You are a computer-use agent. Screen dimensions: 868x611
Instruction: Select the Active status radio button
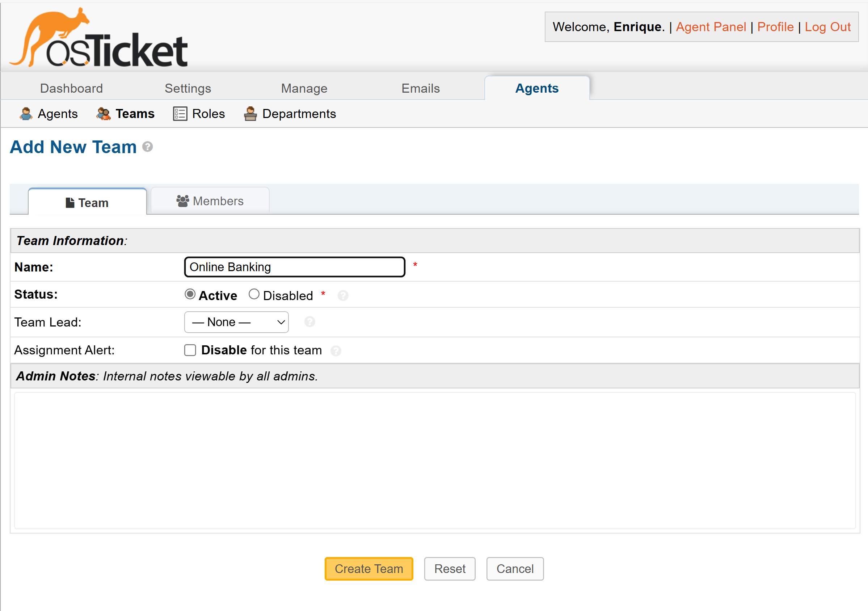[x=190, y=294]
